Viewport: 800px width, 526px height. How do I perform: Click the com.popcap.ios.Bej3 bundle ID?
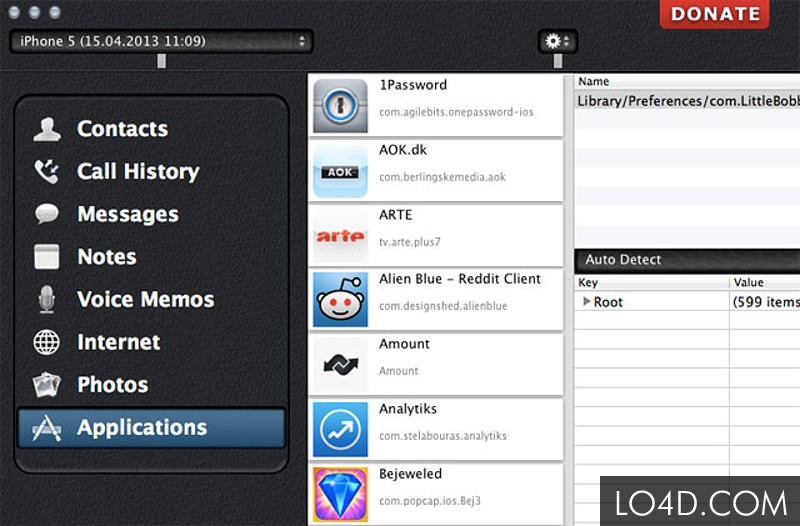coord(430,501)
